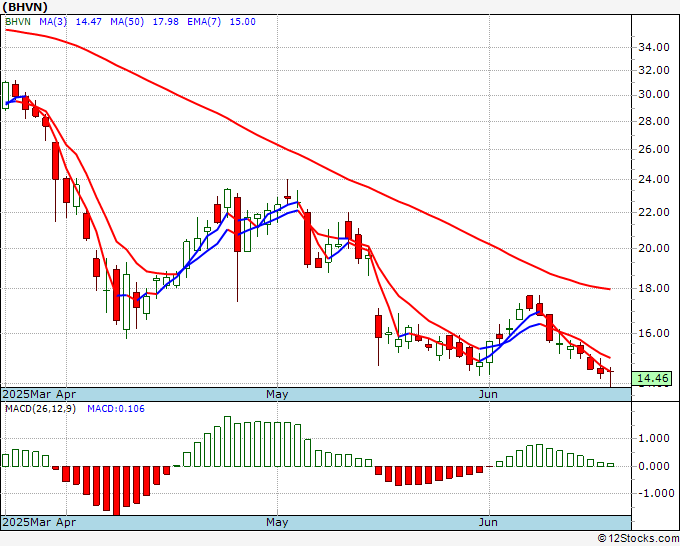The width and height of the screenshot is (680, 546).
Task: Click 2025Mar on the MACD panel date axis
Action: pos(28,522)
